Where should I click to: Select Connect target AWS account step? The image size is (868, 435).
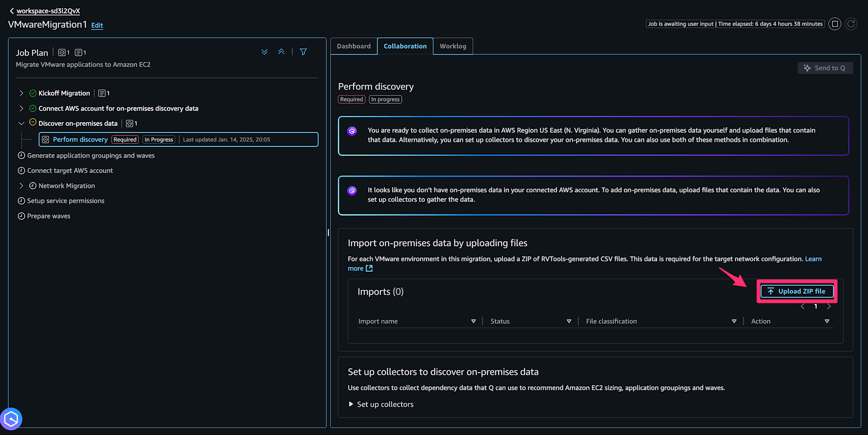coord(70,171)
